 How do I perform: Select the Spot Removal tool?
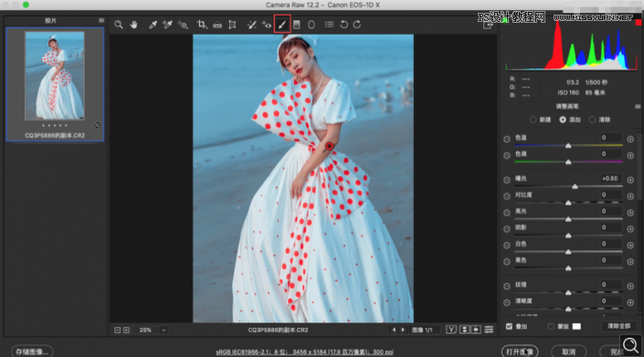point(251,25)
